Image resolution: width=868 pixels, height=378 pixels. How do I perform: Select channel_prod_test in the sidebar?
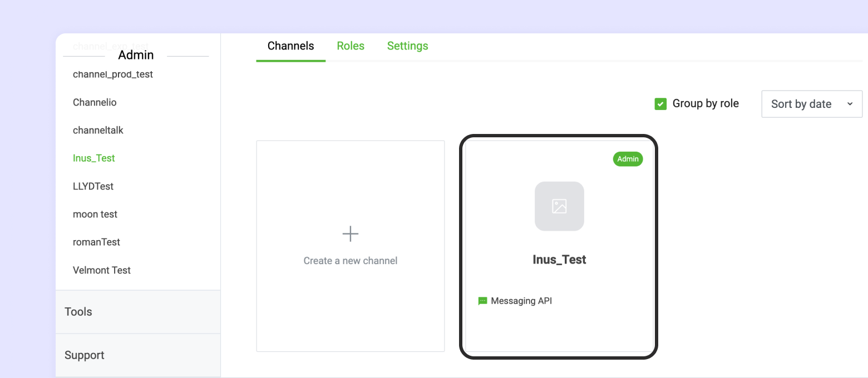[113, 74]
